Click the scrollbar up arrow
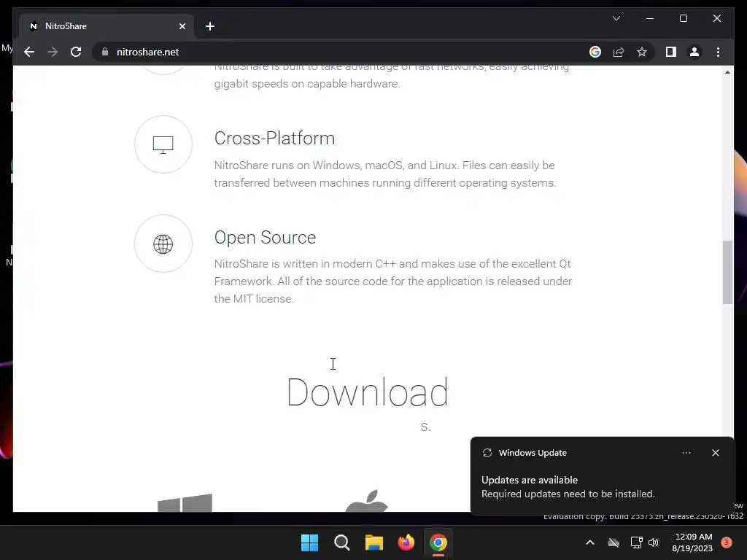 tap(727, 72)
